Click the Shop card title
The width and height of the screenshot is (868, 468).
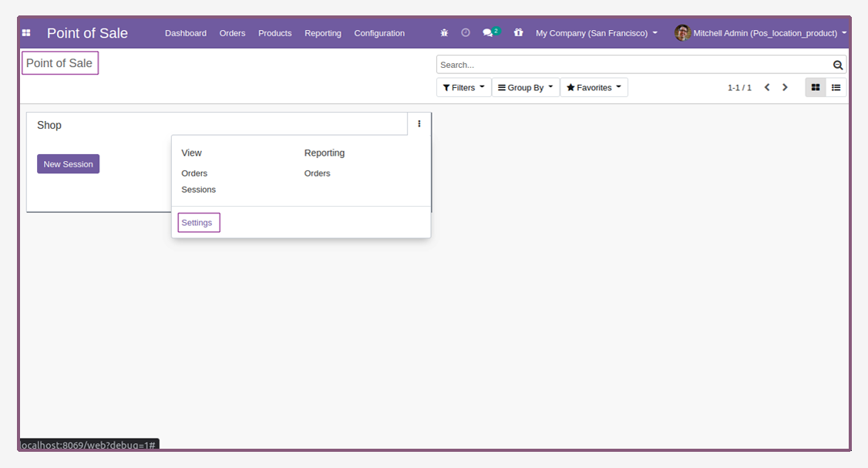point(49,125)
